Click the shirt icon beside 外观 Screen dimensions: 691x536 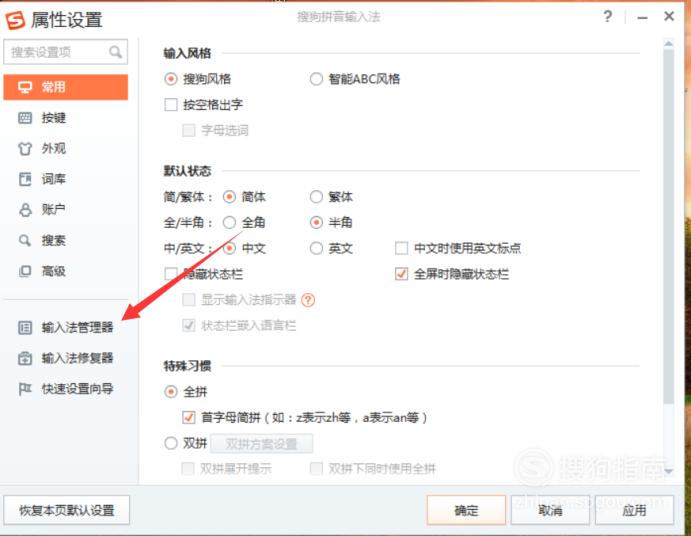[x=25, y=149]
